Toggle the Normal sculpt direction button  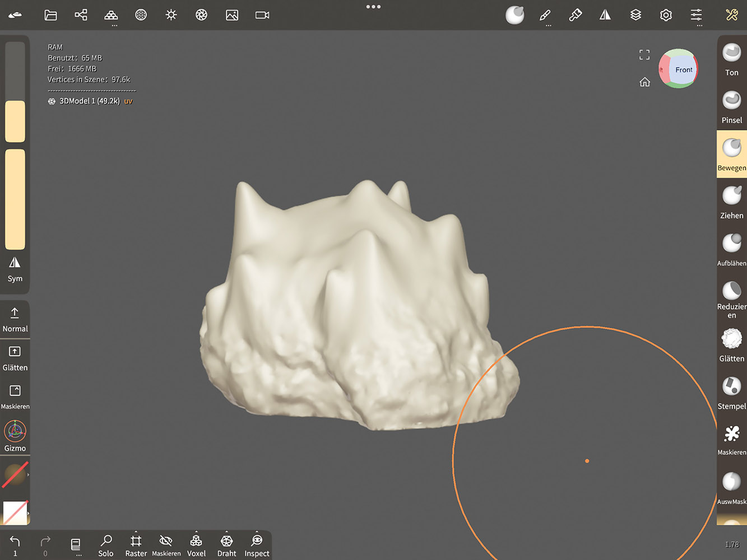coord(15,320)
